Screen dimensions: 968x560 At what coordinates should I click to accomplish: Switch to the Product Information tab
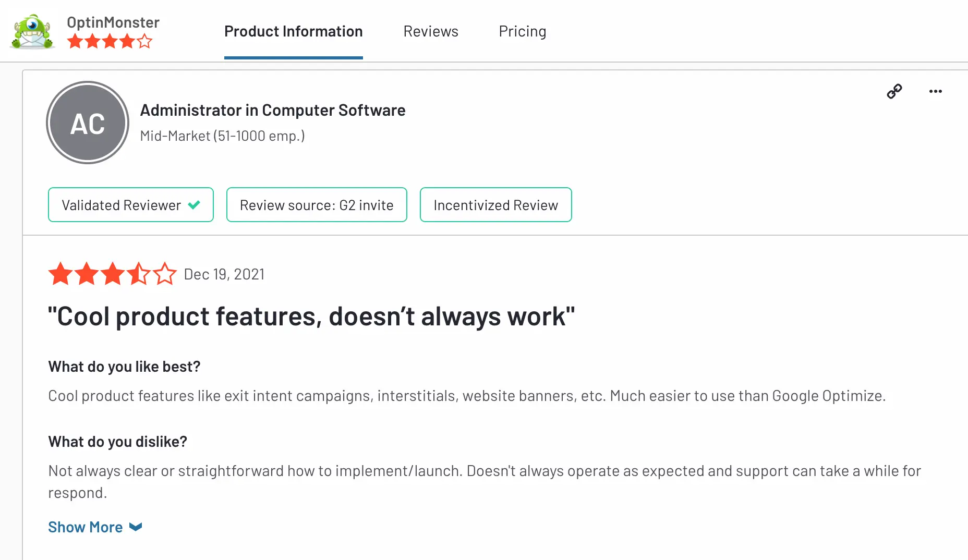click(x=293, y=31)
